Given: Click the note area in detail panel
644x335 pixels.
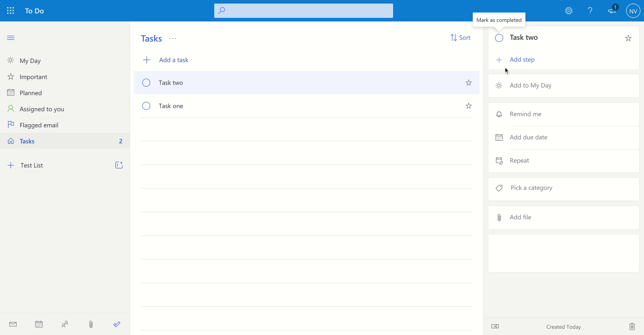Looking at the screenshot, I should point(563,253).
